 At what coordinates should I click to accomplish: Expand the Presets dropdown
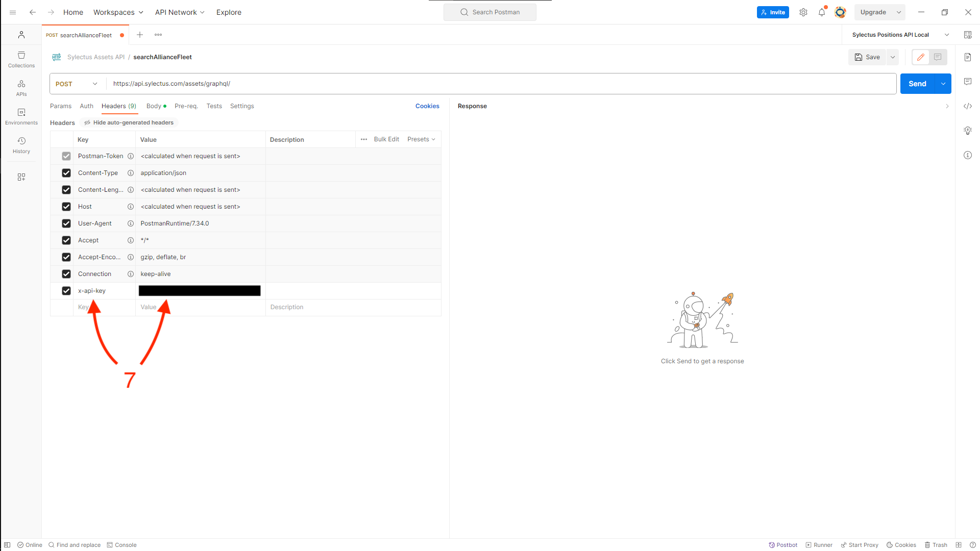click(x=421, y=139)
